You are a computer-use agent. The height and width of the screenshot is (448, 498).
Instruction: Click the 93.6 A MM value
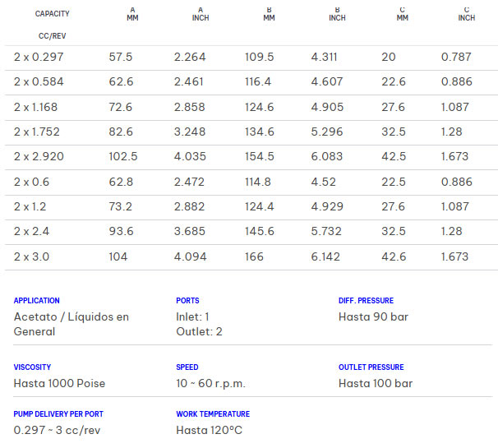click(x=122, y=232)
